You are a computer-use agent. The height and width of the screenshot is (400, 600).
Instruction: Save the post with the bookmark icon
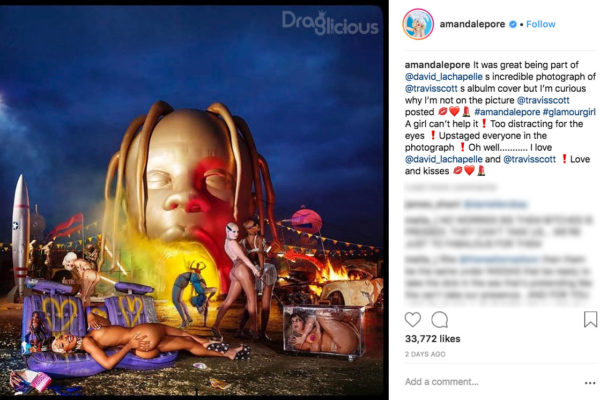click(590, 319)
